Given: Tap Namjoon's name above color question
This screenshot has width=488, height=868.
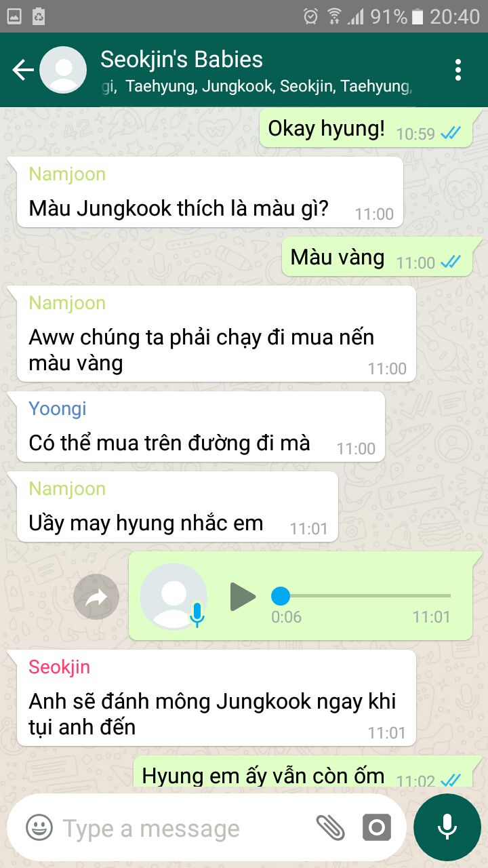Looking at the screenshot, I should click(67, 174).
